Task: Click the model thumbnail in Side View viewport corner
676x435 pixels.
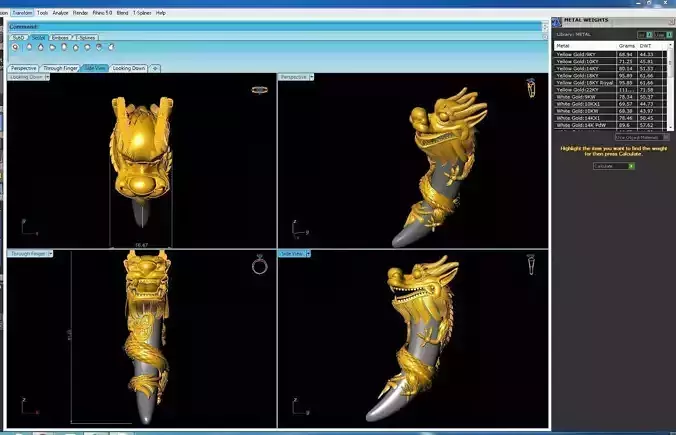Action: (x=531, y=264)
